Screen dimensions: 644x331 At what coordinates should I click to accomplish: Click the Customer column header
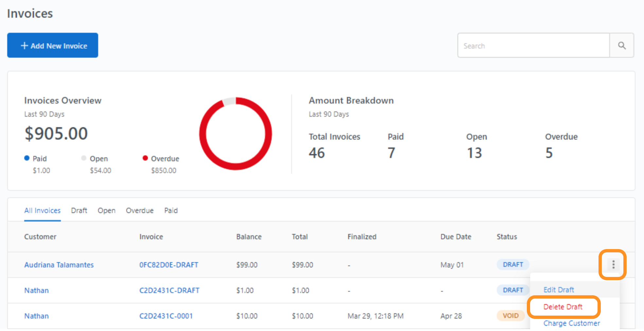click(40, 237)
